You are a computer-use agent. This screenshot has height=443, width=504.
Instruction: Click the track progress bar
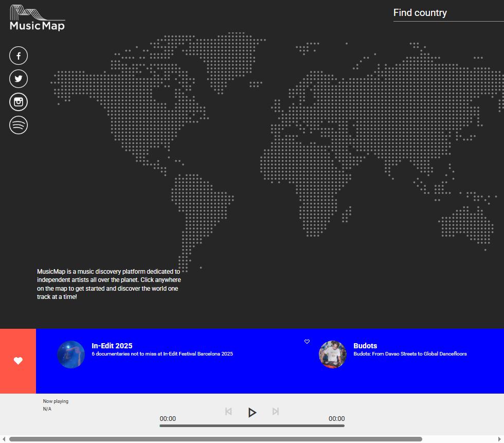252,426
